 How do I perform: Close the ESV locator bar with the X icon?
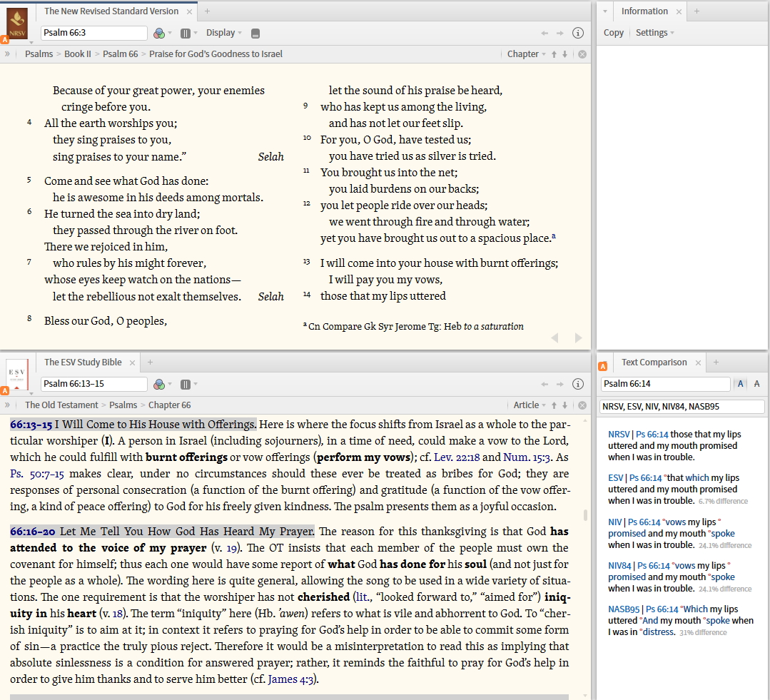(582, 405)
